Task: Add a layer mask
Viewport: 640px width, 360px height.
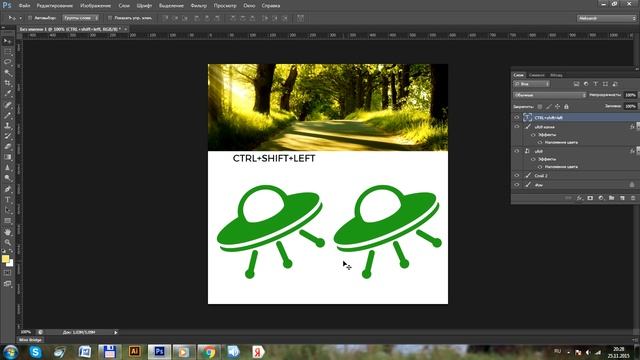Action: point(590,198)
